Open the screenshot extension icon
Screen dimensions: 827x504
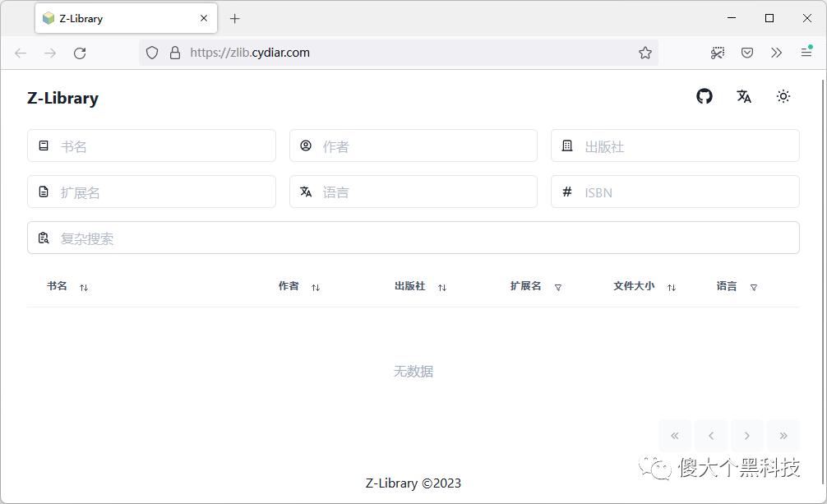(717, 52)
